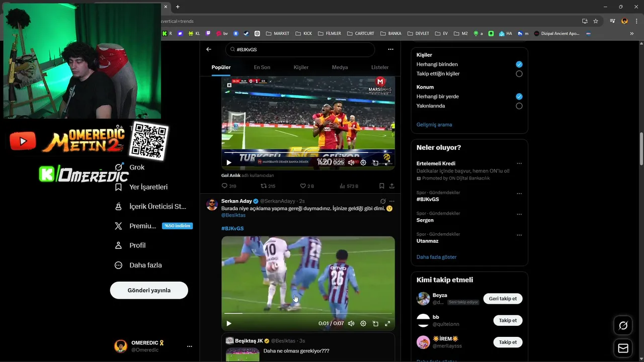Viewport: 644px width, 362px height.
Task: Select the Takip ettiğin kişiler radio option
Action: point(519,74)
